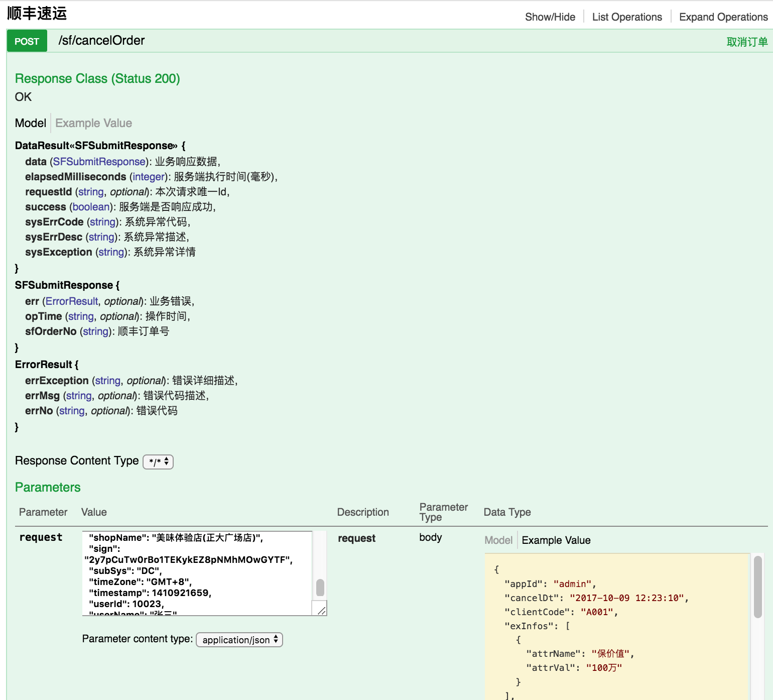Click the bold "request" parameter name
Image resolution: width=773 pixels, height=700 pixels.
pos(41,537)
